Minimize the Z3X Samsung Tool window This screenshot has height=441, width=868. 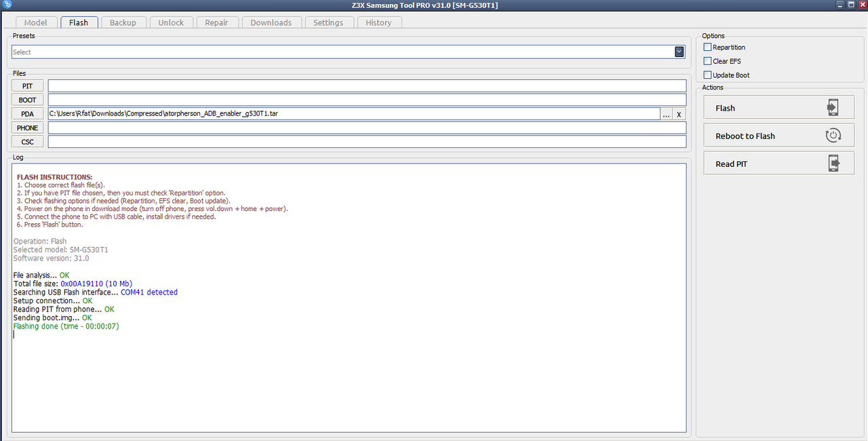(840, 4)
